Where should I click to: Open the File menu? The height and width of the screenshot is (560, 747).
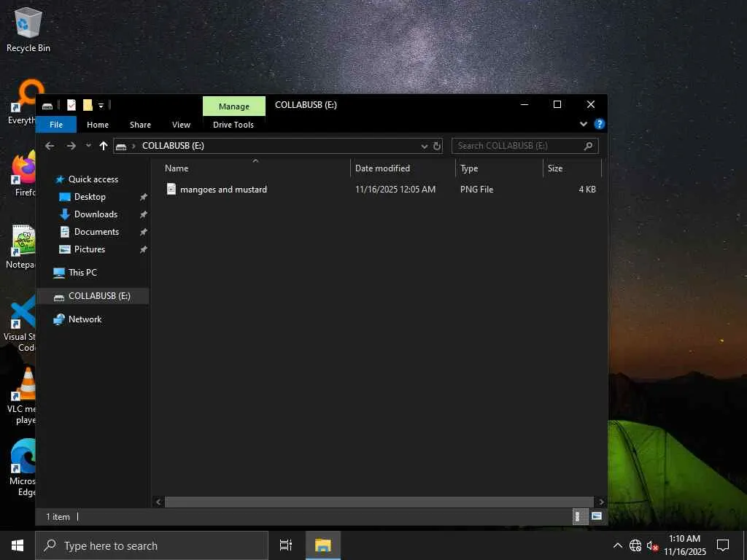click(56, 125)
